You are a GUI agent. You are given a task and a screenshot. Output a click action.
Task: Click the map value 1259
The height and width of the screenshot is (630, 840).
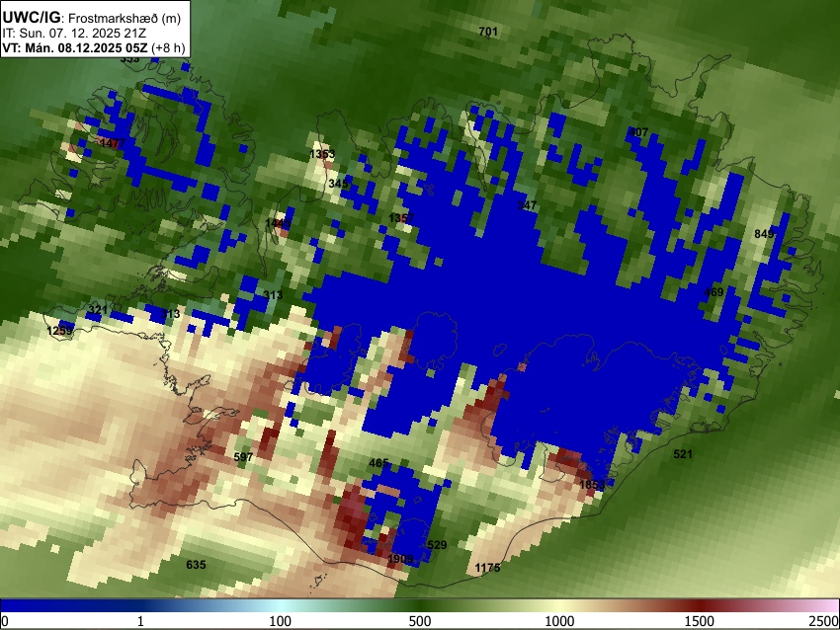pyautogui.click(x=59, y=330)
